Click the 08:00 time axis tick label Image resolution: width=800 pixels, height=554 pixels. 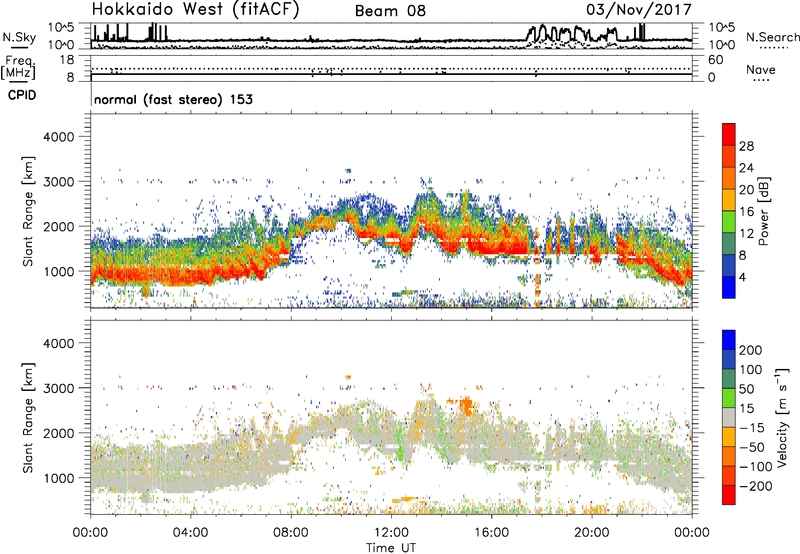[290, 533]
